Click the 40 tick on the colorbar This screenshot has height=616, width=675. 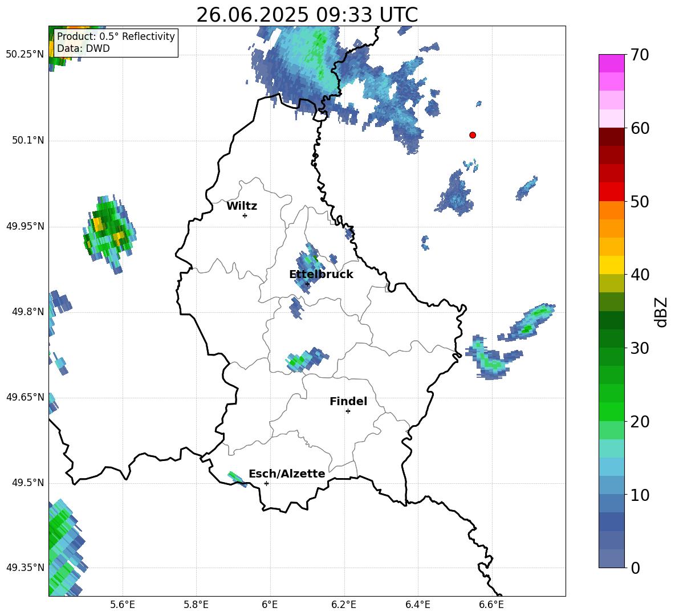click(x=640, y=275)
